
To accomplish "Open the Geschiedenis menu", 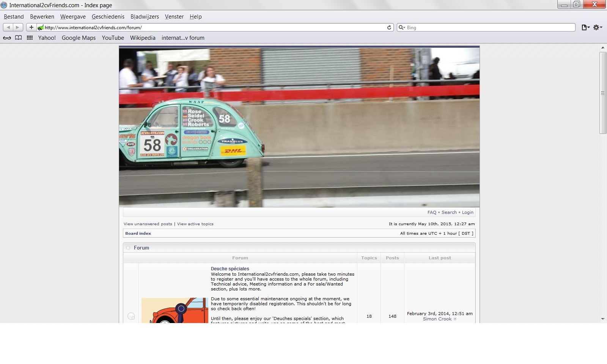I will tap(108, 17).
